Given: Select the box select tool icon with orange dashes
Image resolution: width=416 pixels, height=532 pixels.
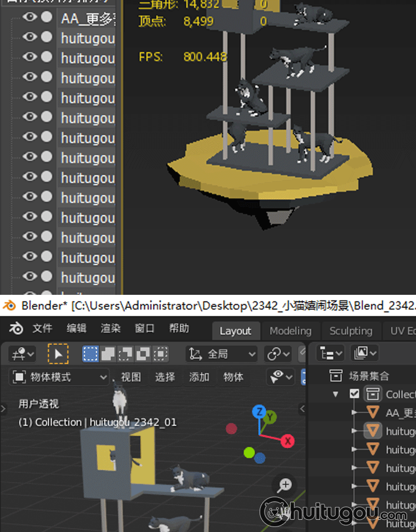Looking at the screenshot, I should pyautogui.click(x=58, y=354).
